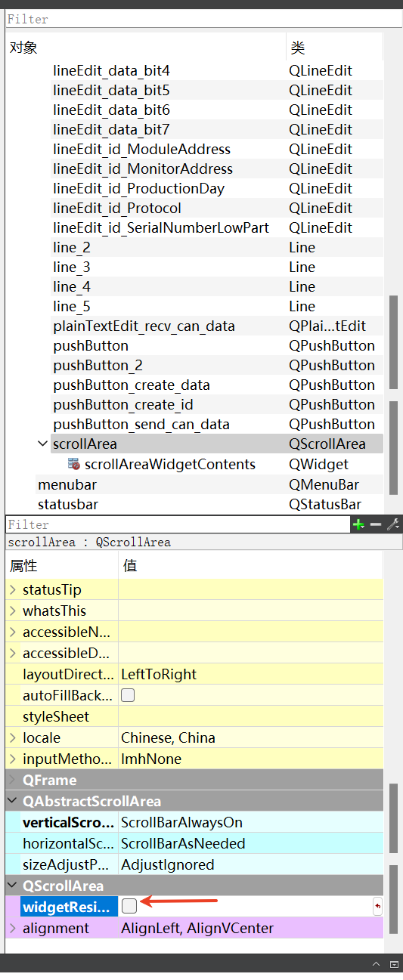Expand the accessibleName property

[x=12, y=632]
